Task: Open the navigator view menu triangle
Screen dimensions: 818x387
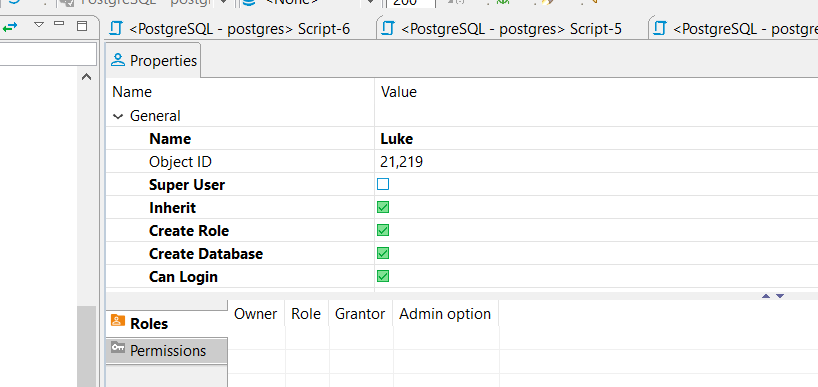Action: (39, 25)
